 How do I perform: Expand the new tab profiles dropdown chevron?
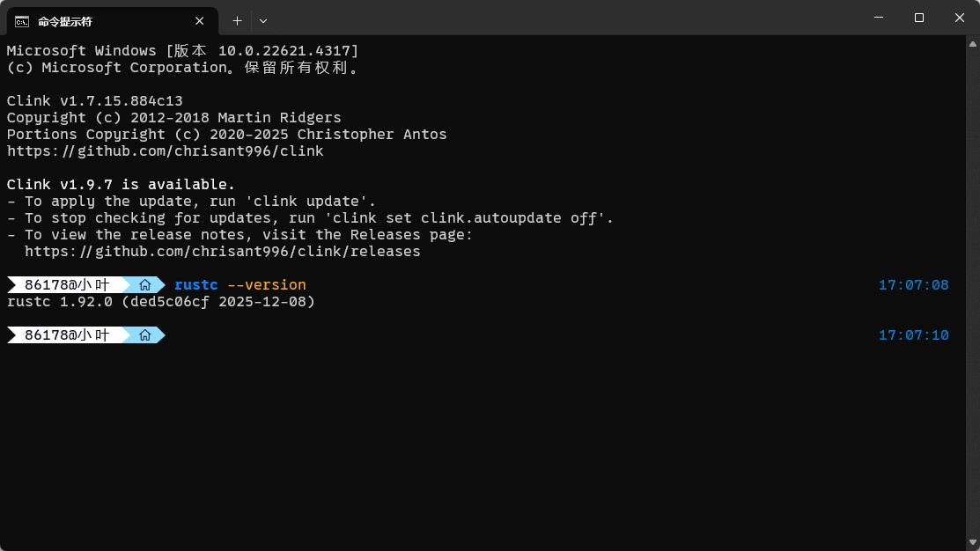click(x=263, y=20)
